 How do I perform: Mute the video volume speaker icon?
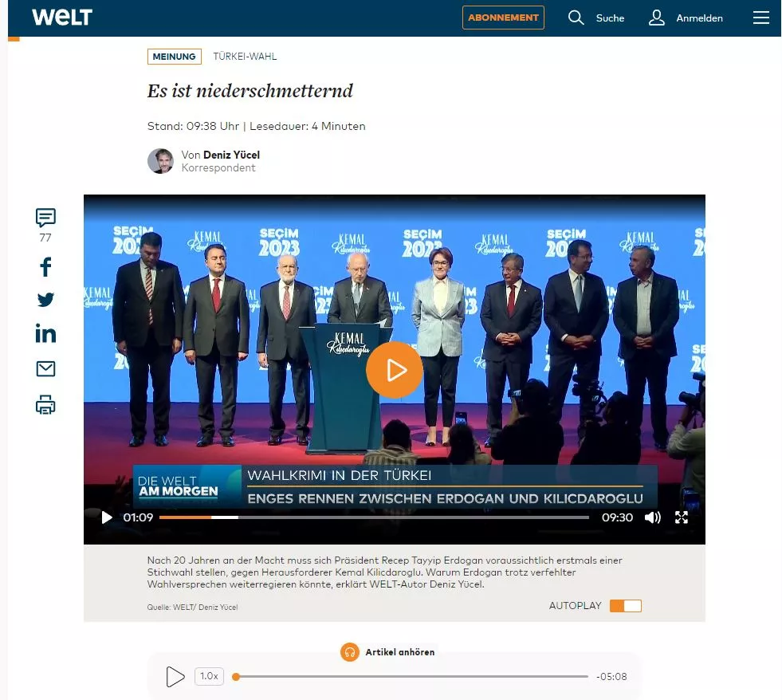pyautogui.click(x=652, y=517)
